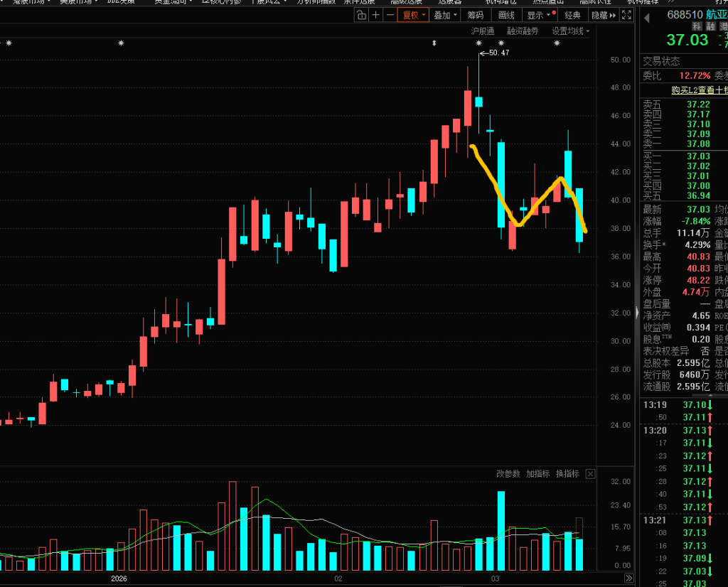The image size is (728, 587).
Task: Open the 叠加 overlay dropdown
Action: pyautogui.click(x=444, y=15)
